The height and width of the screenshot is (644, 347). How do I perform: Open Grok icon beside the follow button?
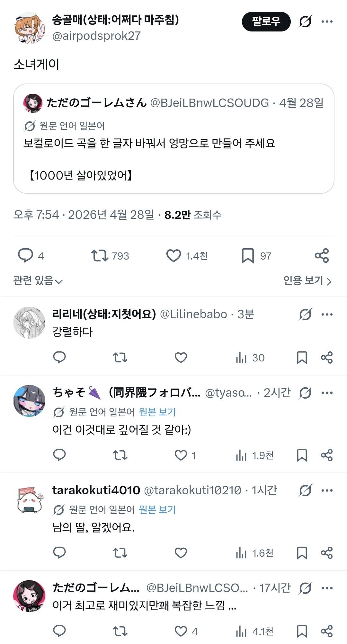point(305,22)
